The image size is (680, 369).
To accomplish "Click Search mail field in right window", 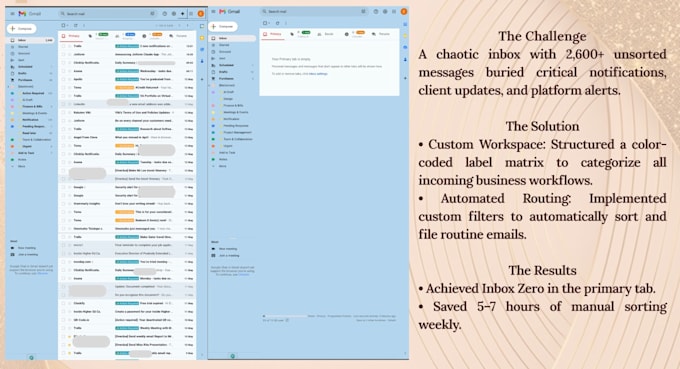I will (x=314, y=12).
